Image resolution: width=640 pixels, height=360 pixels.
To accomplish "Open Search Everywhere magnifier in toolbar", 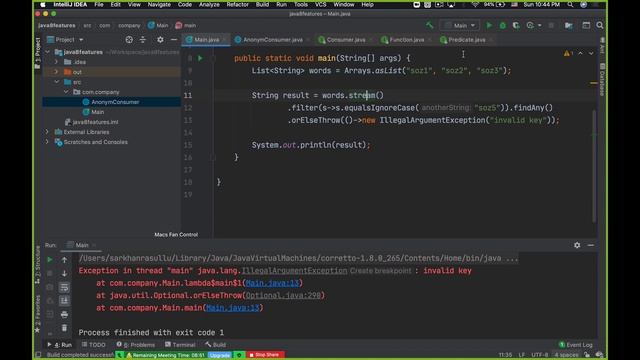I will tap(600, 25).
